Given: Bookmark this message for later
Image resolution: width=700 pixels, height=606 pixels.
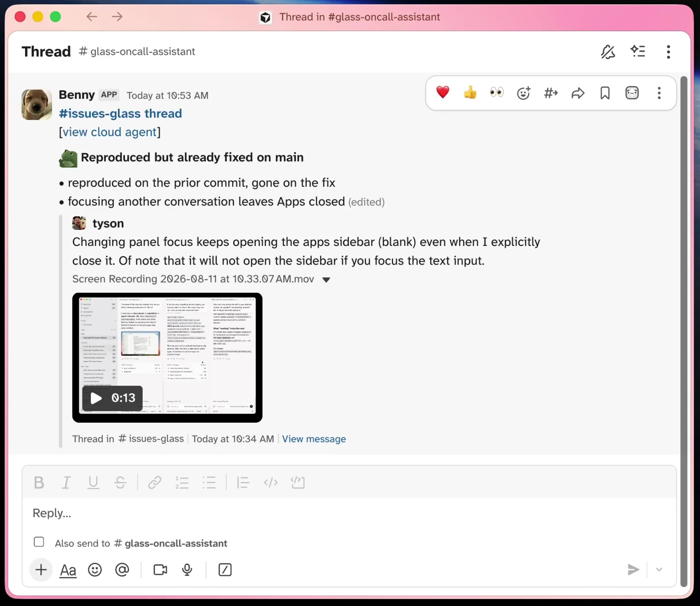Looking at the screenshot, I should coord(605,93).
